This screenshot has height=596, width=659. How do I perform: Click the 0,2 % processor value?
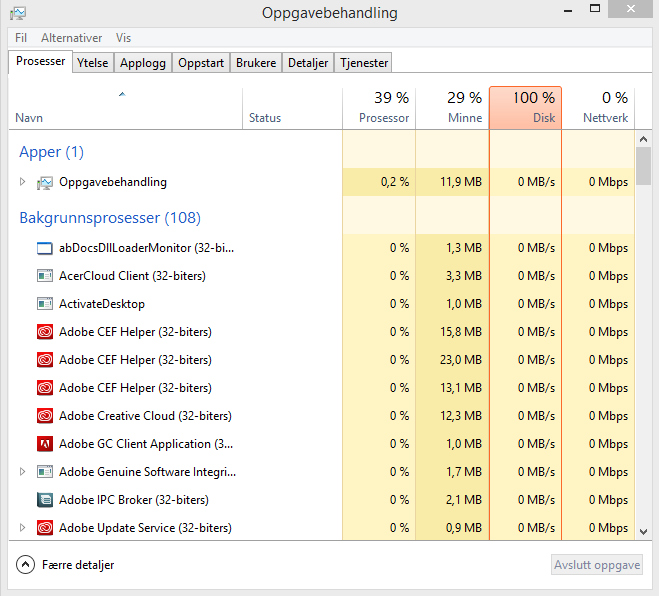tap(395, 182)
